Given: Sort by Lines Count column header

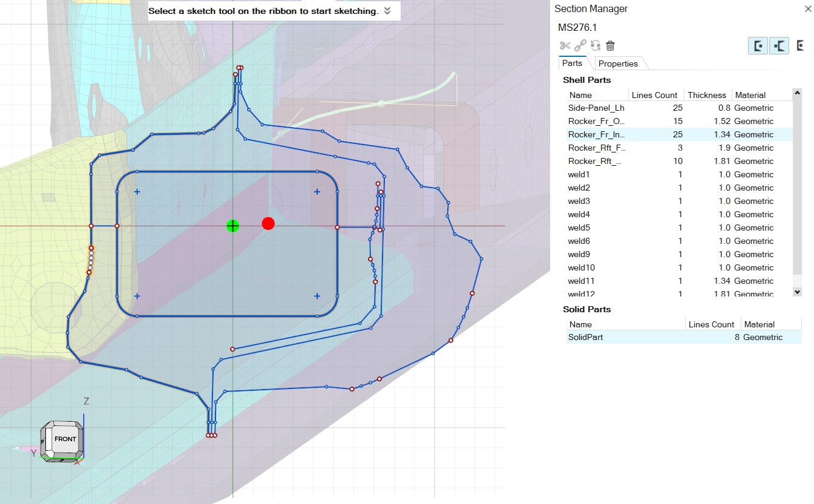Looking at the screenshot, I should 654,95.
